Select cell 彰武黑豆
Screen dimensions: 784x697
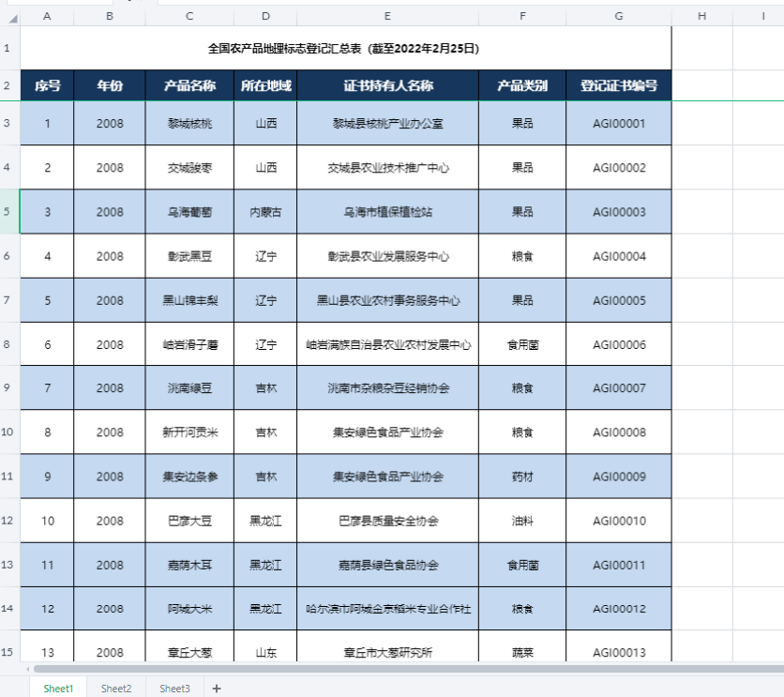[x=189, y=256]
